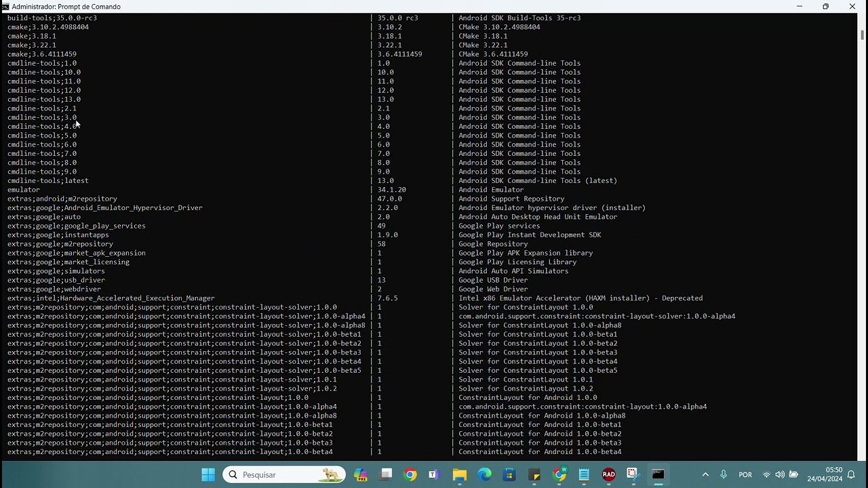Image resolution: width=868 pixels, height=488 pixels.
Task: Close the Prompt de Comando window
Action: coord(852,7)
